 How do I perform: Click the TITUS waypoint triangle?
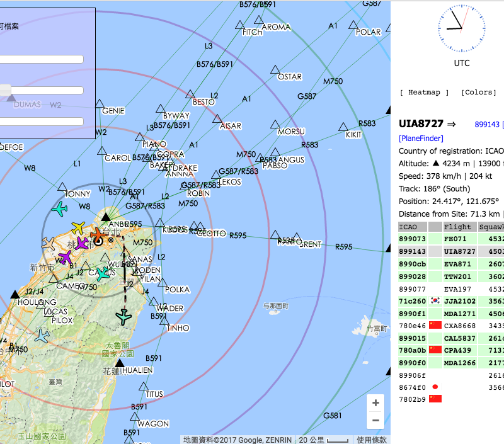click(x=144, y=387)
